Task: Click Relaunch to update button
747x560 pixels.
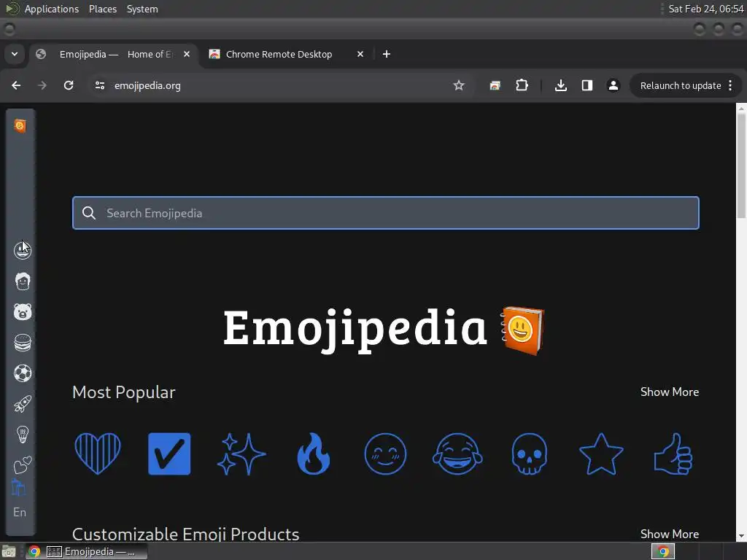Action: point(680,86)
